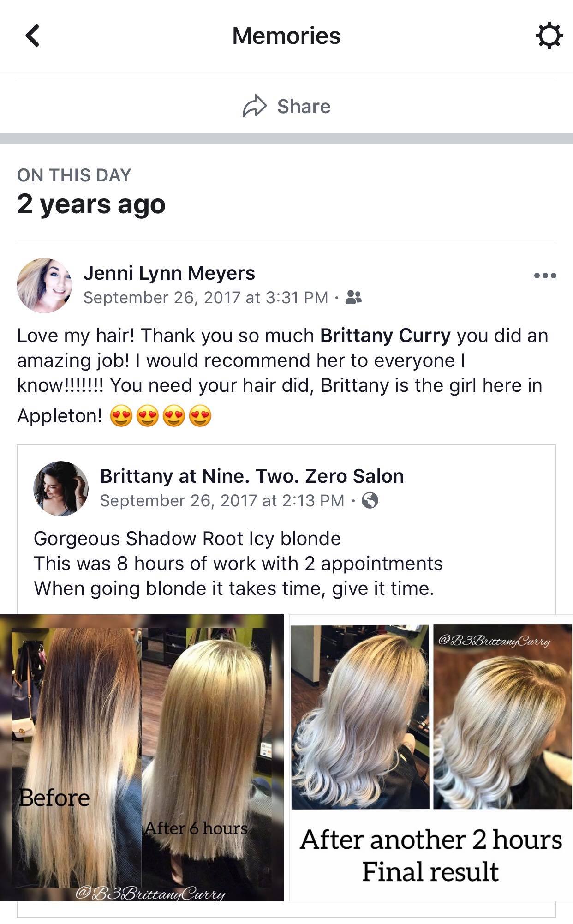The width and height of the screenshot is (573, 924).
Task: Open the tagged Brittany Curry link
Action: (385, 336)
